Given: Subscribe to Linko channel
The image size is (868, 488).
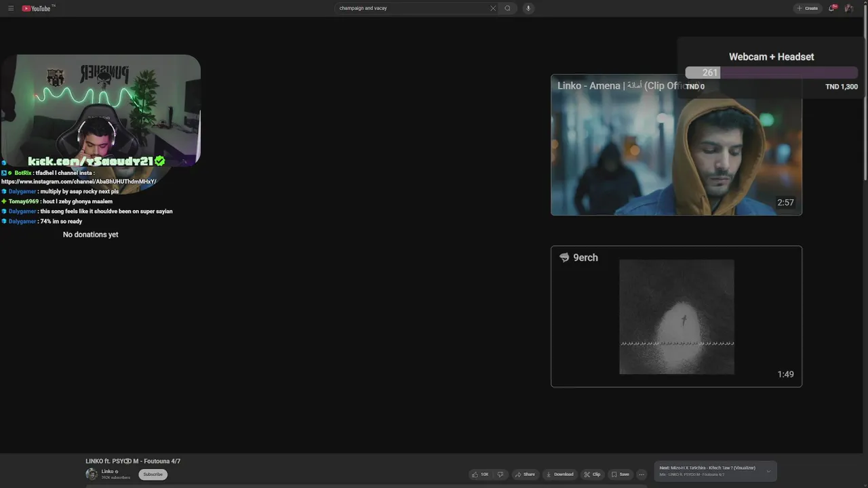Looking at the screenshot, I should tap(153, 474).
